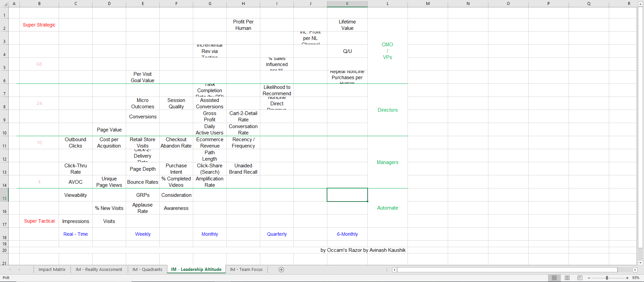Screen dimensions: 644x282
Task: Add a new sheet with the plus button
Action: (281, 270)
